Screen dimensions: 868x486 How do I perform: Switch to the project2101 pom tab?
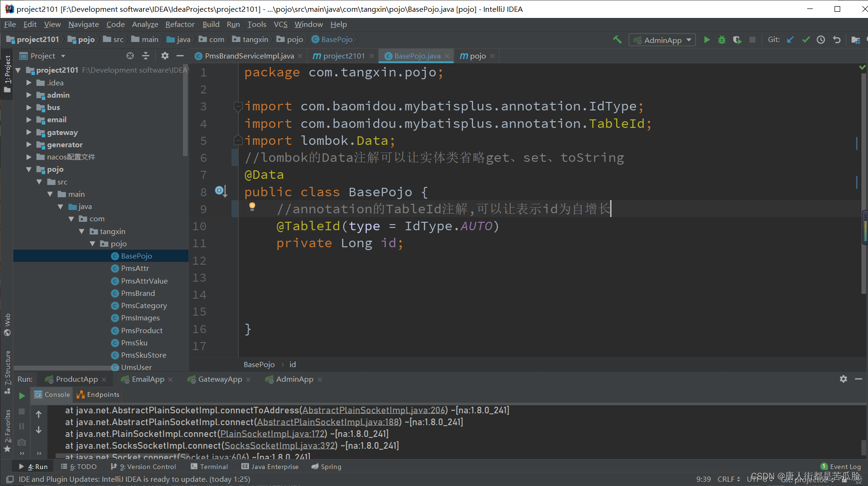tap(344, 56)
